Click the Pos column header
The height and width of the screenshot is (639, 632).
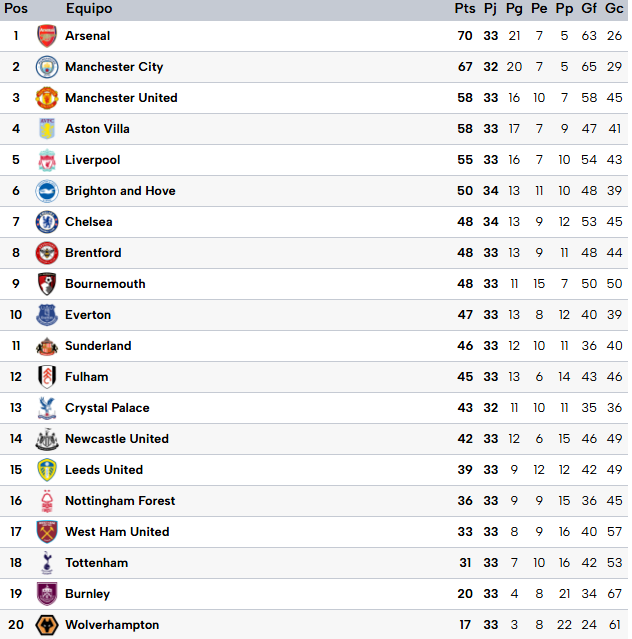[x=16, y=9]
